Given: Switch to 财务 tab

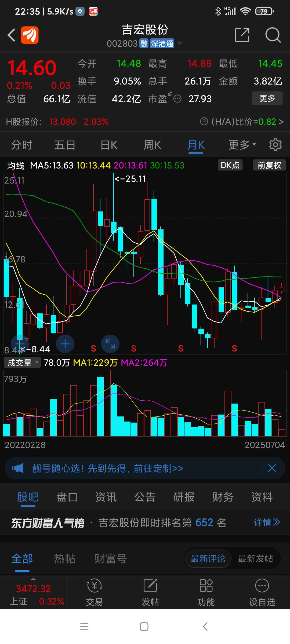Looking at the screenshot, I should click(223, 497).
